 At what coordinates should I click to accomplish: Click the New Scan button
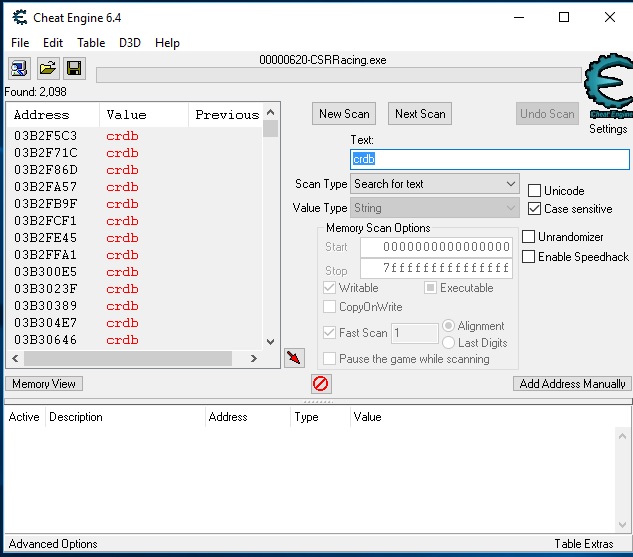pos(344,114)
